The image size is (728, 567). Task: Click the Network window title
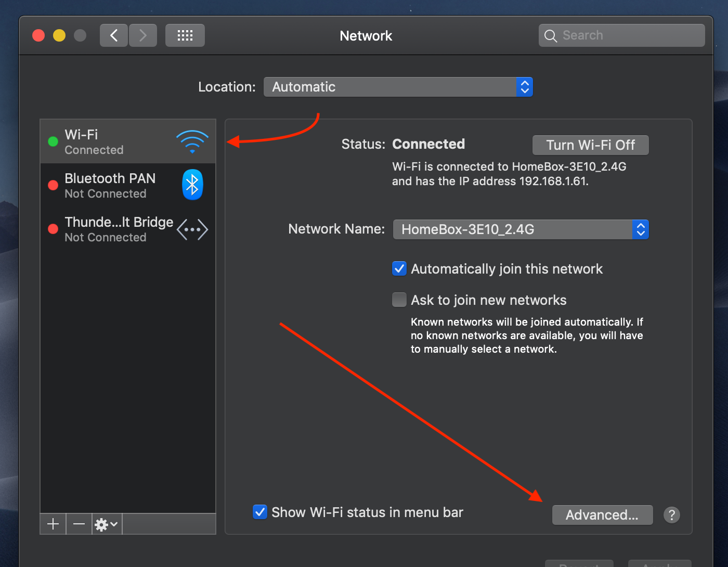tap(366, 35)
